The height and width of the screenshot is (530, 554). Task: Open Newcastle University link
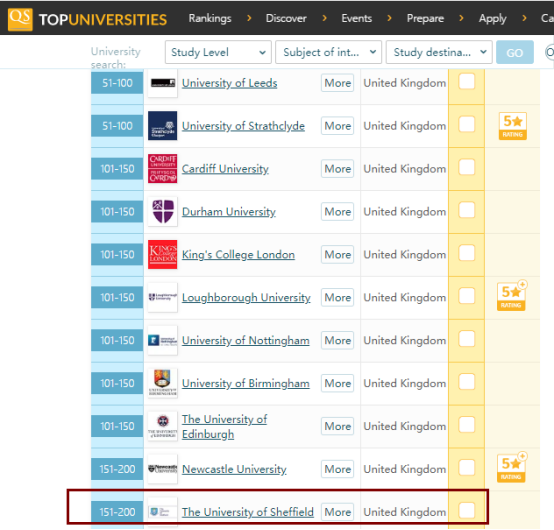point(234,469)
